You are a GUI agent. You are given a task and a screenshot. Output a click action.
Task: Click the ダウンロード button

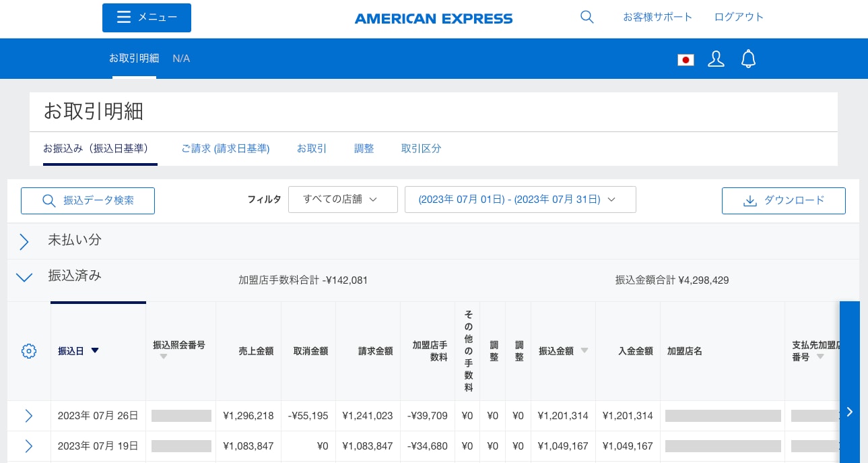pyautogui.click(x=783, y=201)
